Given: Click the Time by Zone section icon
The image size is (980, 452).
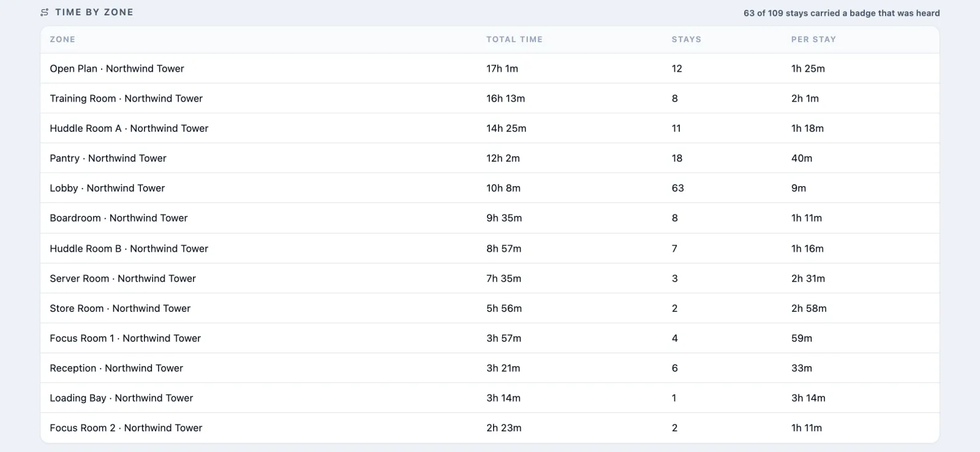Looking at the screenshot, I should point(45,12).
